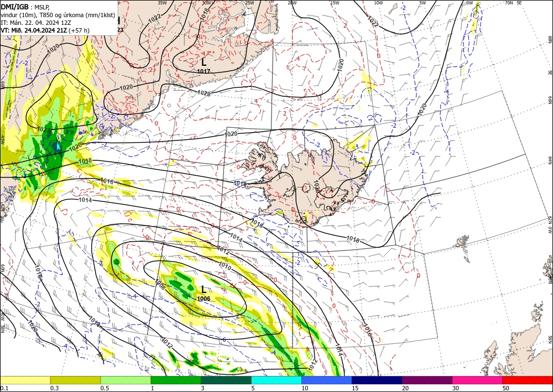Click the cyan 5–10 mm legend swatch
Screen dimensions: 553x392
tap(276, 380)
